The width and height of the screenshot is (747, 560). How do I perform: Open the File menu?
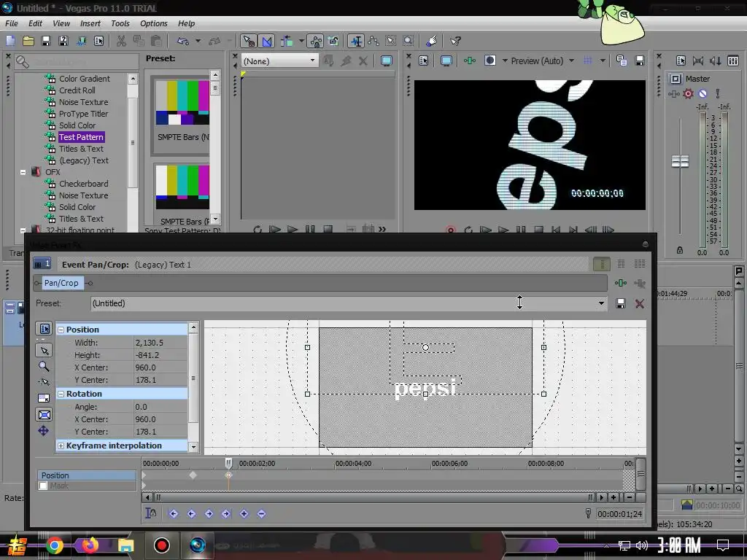tap(12, 23)
